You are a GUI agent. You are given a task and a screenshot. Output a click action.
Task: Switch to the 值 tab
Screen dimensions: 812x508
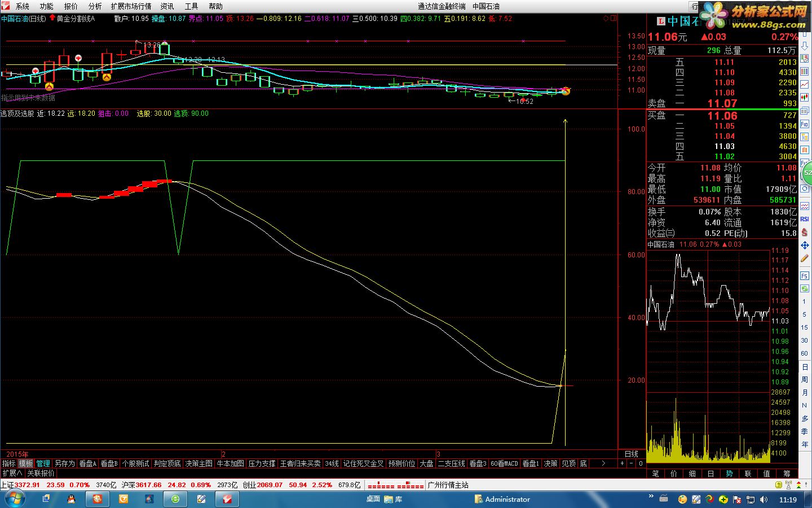tap(767, 474)
